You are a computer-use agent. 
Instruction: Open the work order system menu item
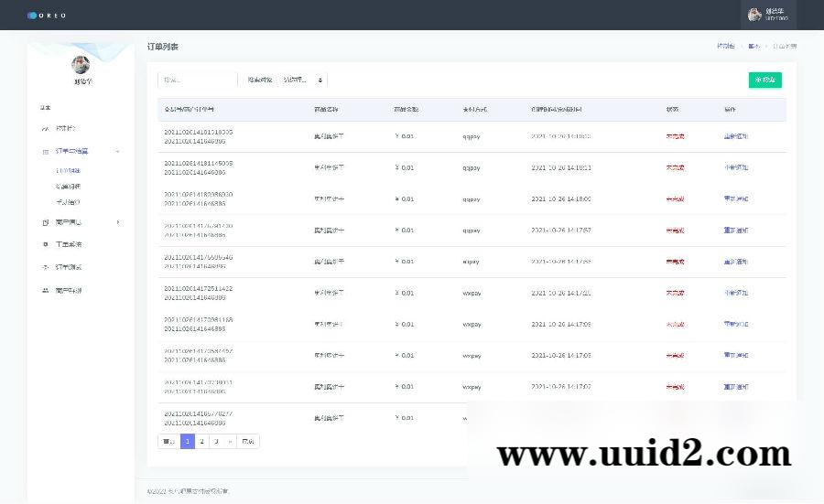point(69,244)
